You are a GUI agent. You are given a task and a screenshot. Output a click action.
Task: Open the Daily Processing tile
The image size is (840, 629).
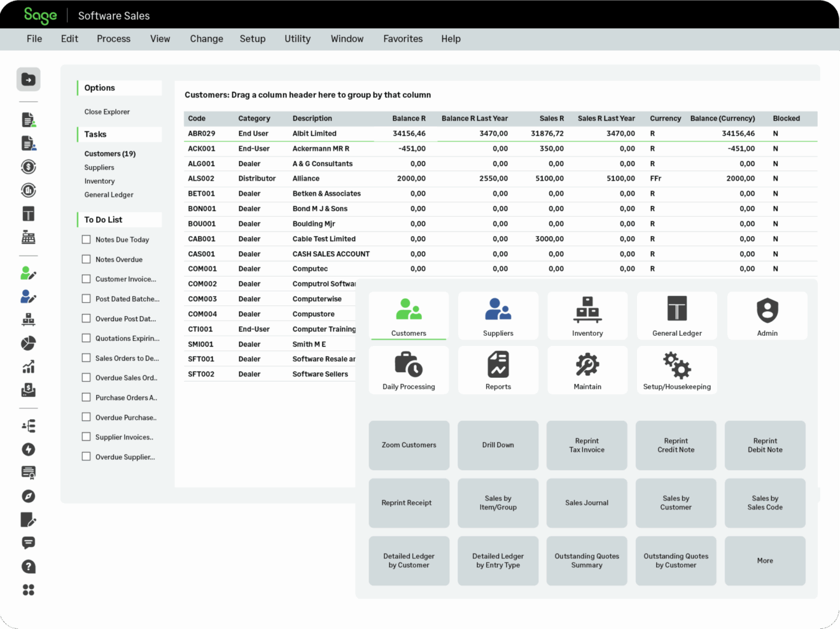click(x=409, y=370)
